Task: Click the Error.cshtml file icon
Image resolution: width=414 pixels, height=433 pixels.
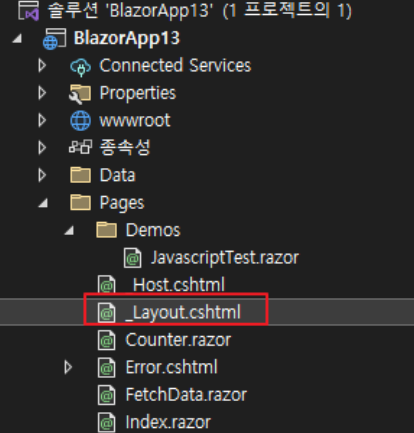Action: tap(106, 368)
